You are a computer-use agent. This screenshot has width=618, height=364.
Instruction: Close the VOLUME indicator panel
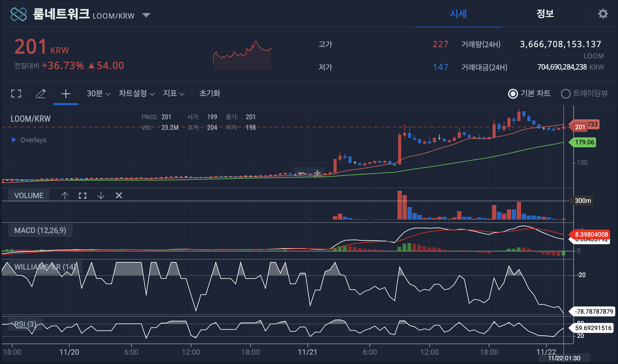[119, 195]
